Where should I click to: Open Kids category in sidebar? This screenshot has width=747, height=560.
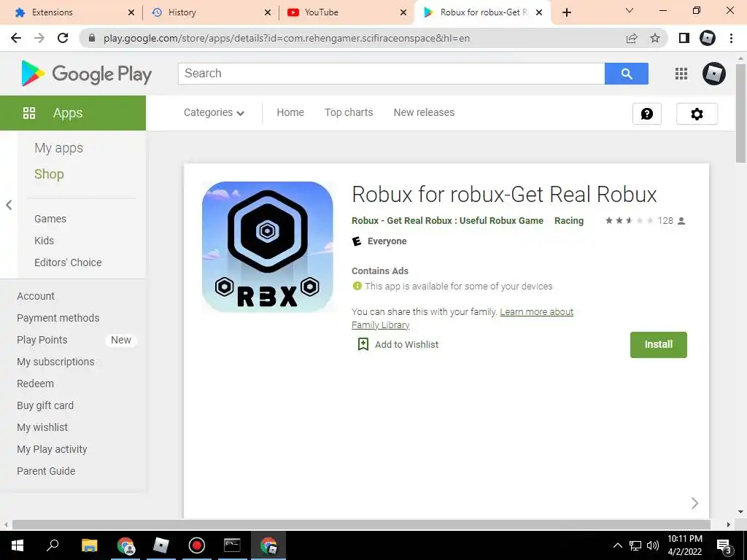point(44,241)
